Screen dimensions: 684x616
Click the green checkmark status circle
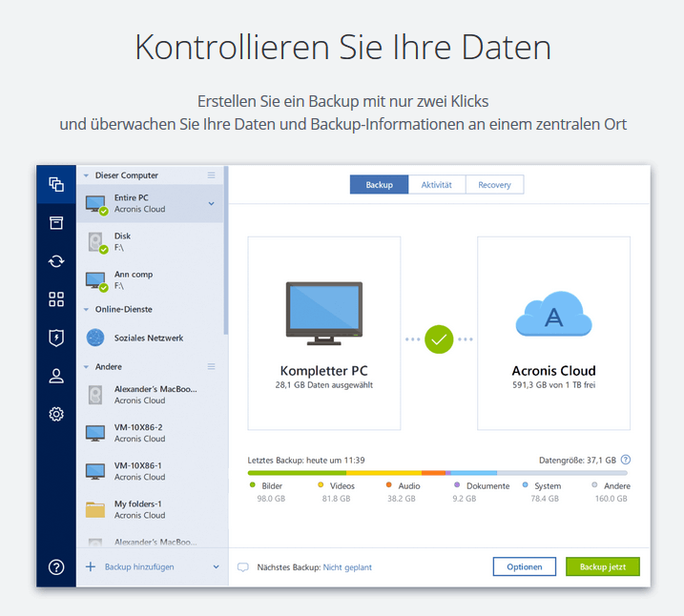click(x=439, y=339)
